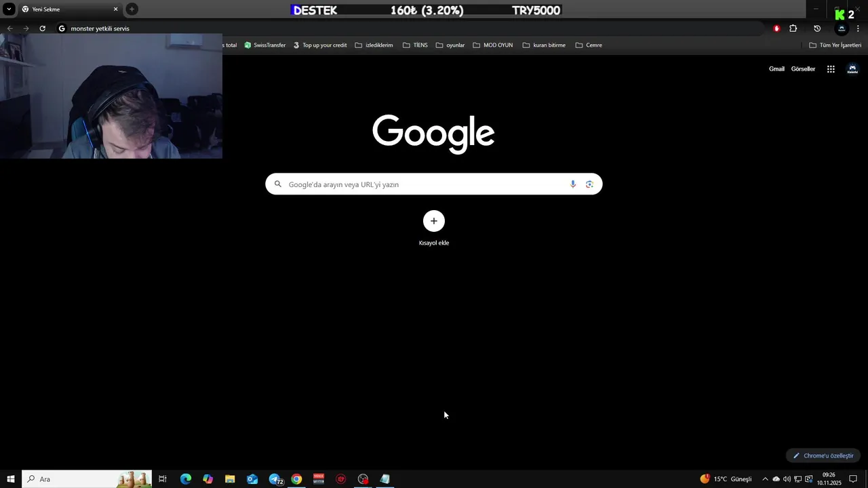The height and width of the screenshot is (488, 868).
Task: Open the MOD OYUN bookmark folder
Action: pos(492,45)
